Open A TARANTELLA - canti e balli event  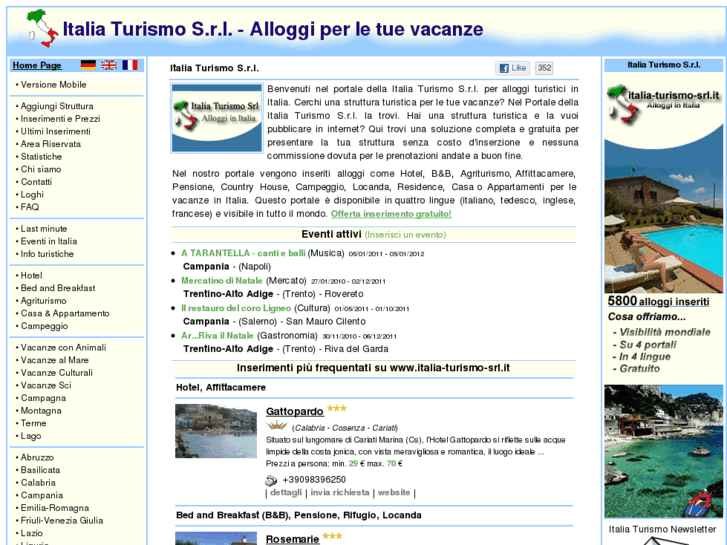click(x=243, y=253)
